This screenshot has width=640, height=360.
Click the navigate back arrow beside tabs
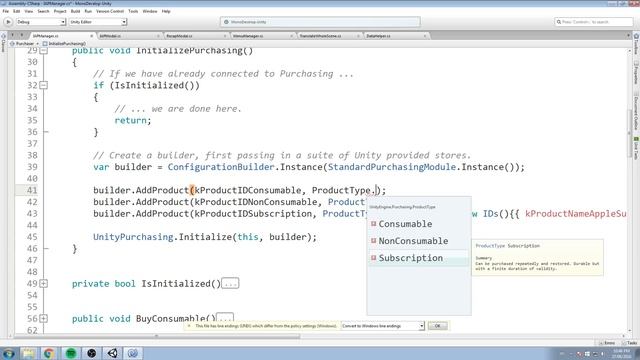pyautogui.click(x=12, y=36)
